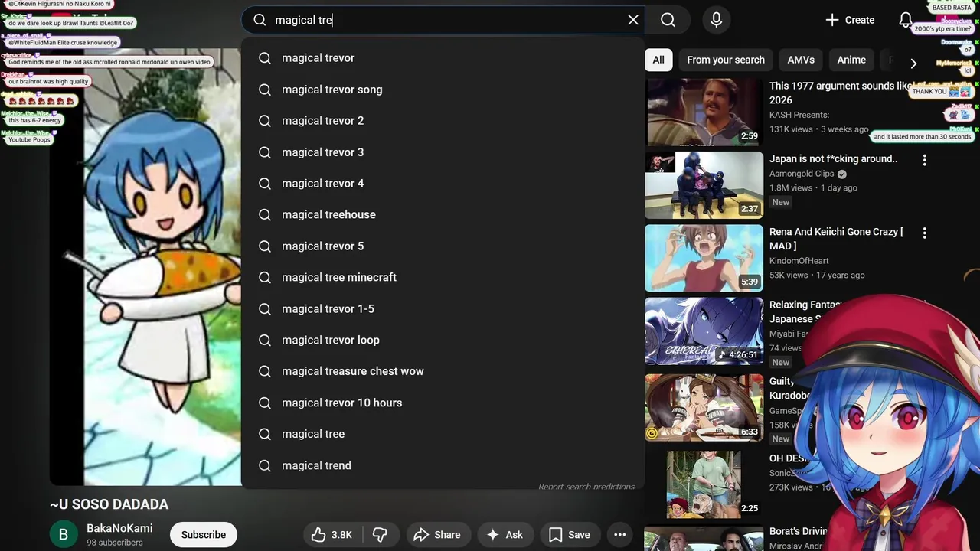This screenshot has width=980, height=551.
Task: Like the video with the thumbs-up button
Action: [332, 535]
